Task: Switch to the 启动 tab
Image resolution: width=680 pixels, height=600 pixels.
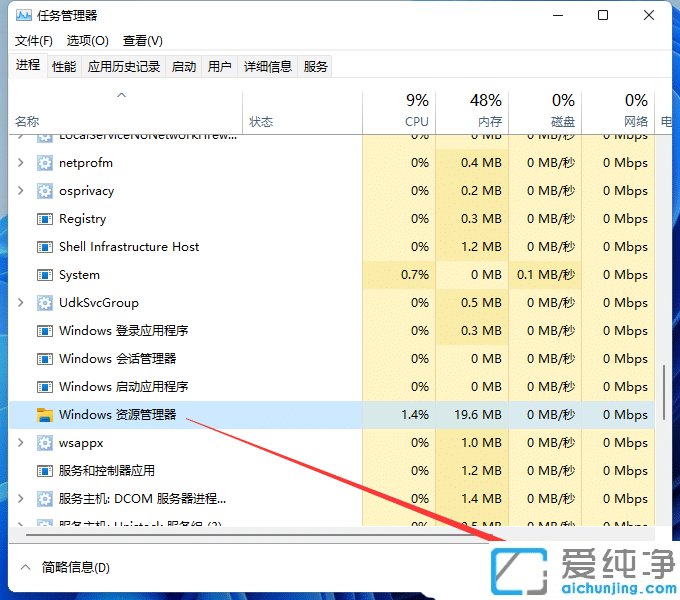Action: coord(184,67)
